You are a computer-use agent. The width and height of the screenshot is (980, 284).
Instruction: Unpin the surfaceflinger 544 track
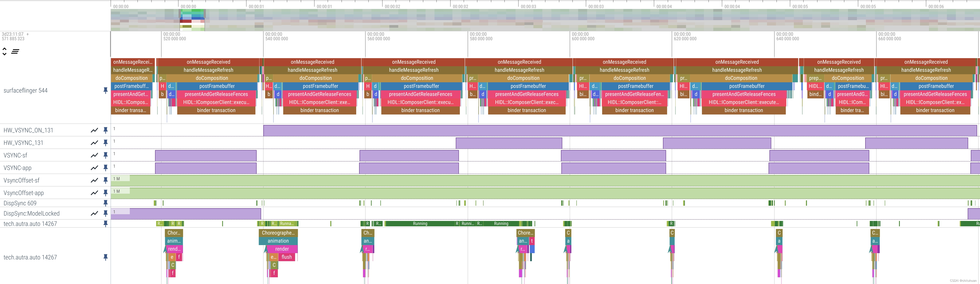pyautogui.click(x=105, y=91)
